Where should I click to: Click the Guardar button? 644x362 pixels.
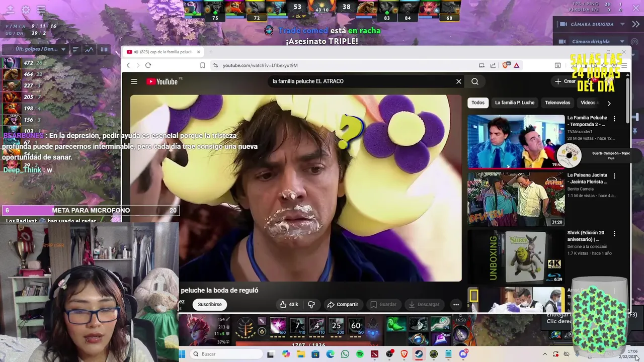(383, 304)
